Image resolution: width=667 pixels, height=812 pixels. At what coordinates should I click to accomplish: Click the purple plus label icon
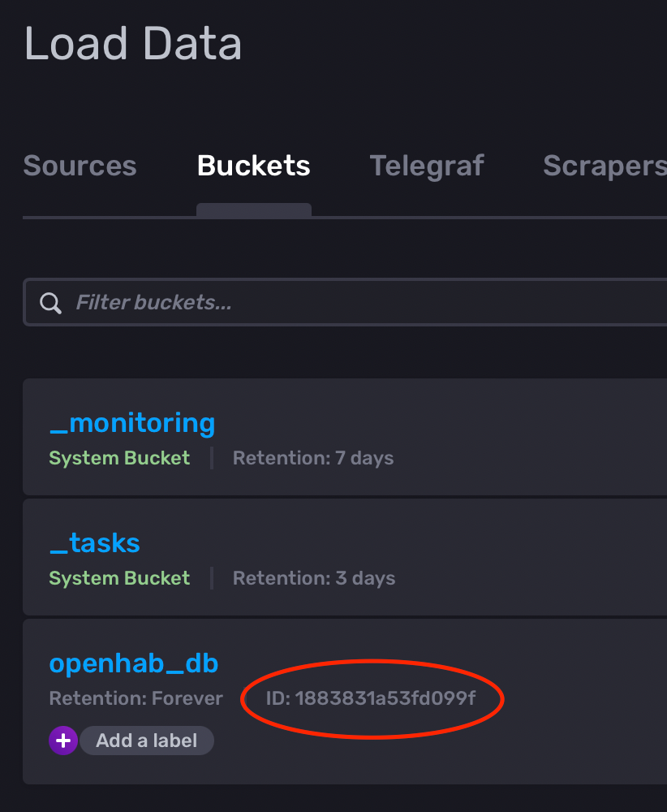(x=63, y=741)
